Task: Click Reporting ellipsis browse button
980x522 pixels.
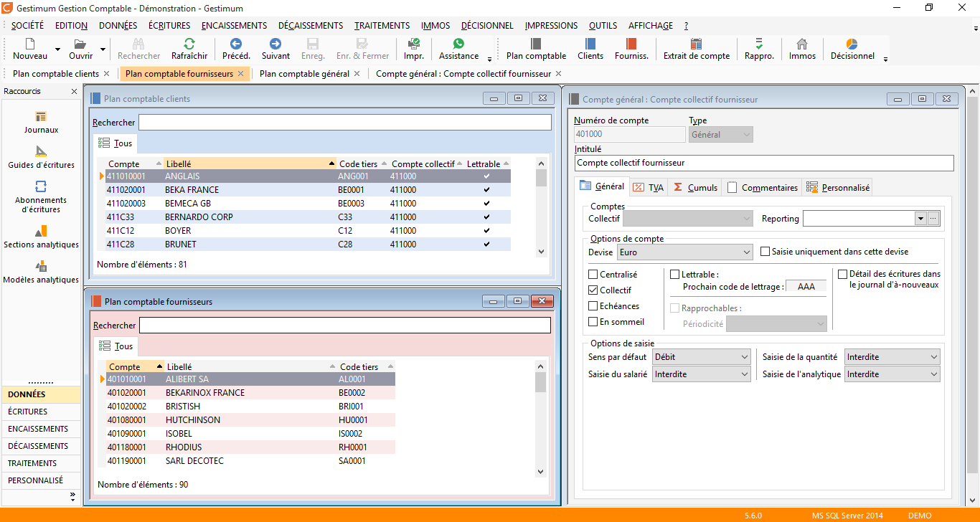Action: 933,219
